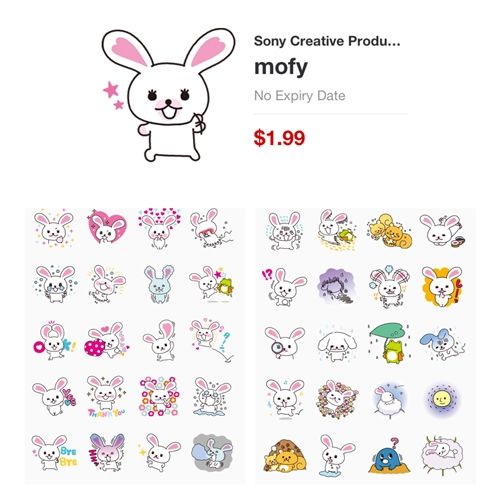
Task: Choose the THANK YOU bunny sticker
Action: point(107,397)
